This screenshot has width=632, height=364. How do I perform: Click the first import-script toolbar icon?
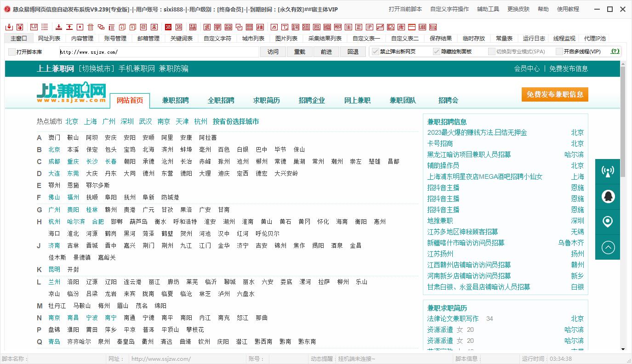[9, 27]
